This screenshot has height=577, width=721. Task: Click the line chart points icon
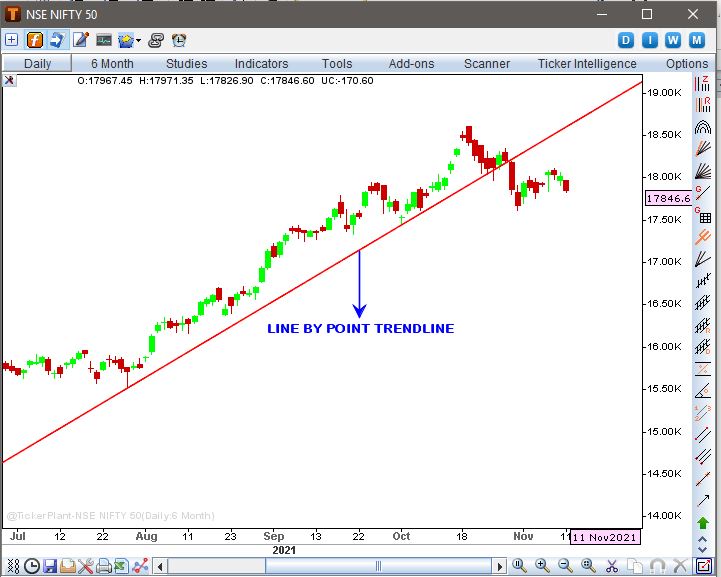140,566
